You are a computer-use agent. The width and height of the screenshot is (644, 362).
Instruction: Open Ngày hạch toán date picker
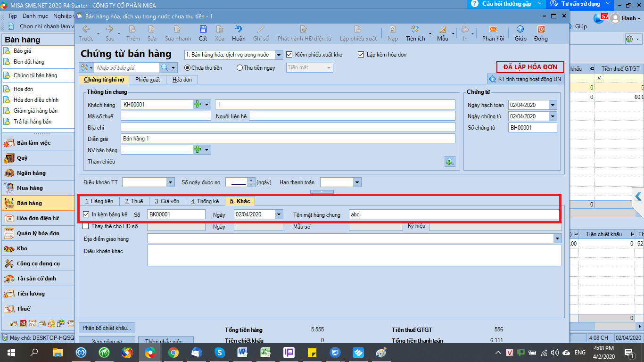(x=553, y=105)
